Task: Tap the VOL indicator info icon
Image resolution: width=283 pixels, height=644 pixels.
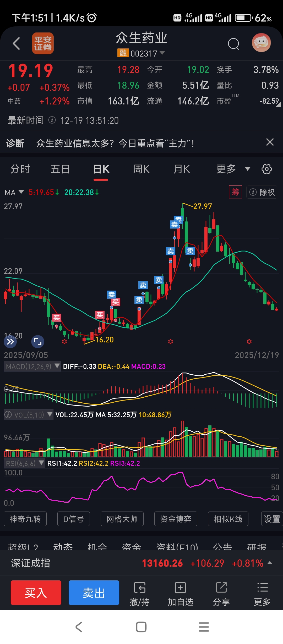Action: (x=8, y=415)
